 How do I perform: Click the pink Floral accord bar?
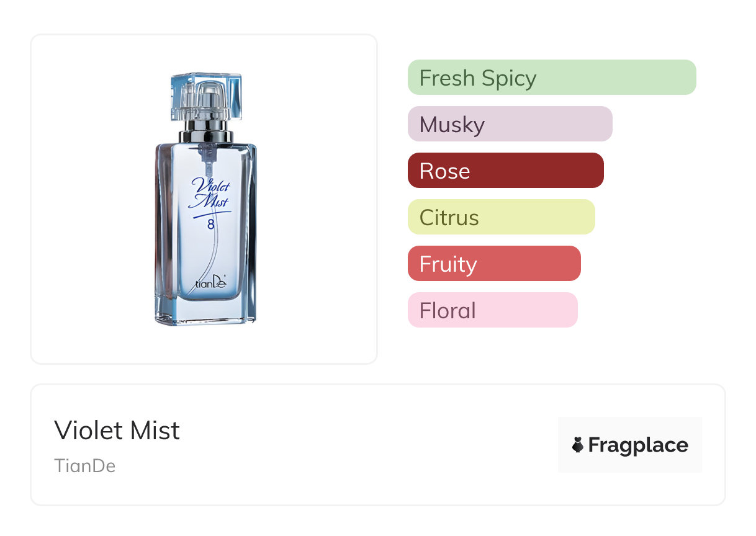(x=492, y=310)
